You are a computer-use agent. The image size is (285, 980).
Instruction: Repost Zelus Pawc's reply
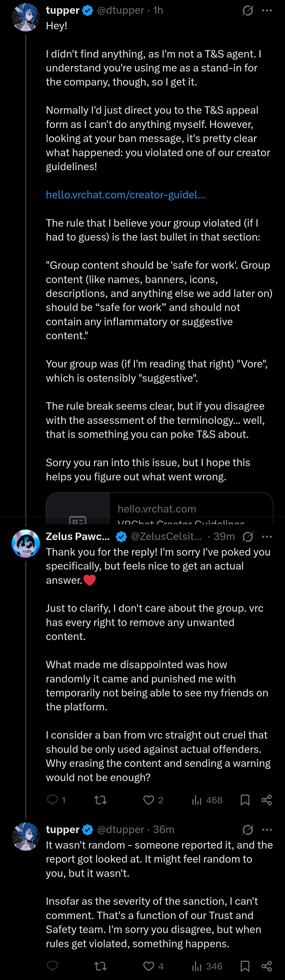point(101,800)
